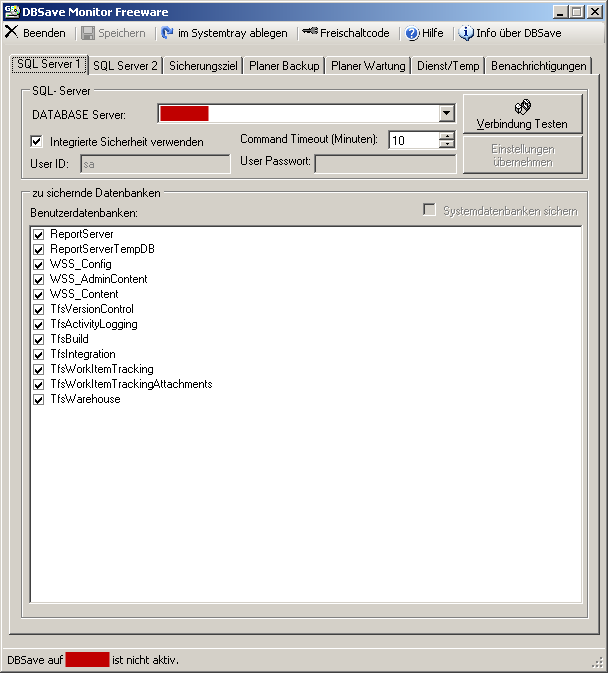Click the User Passwort field

[385, 164]
